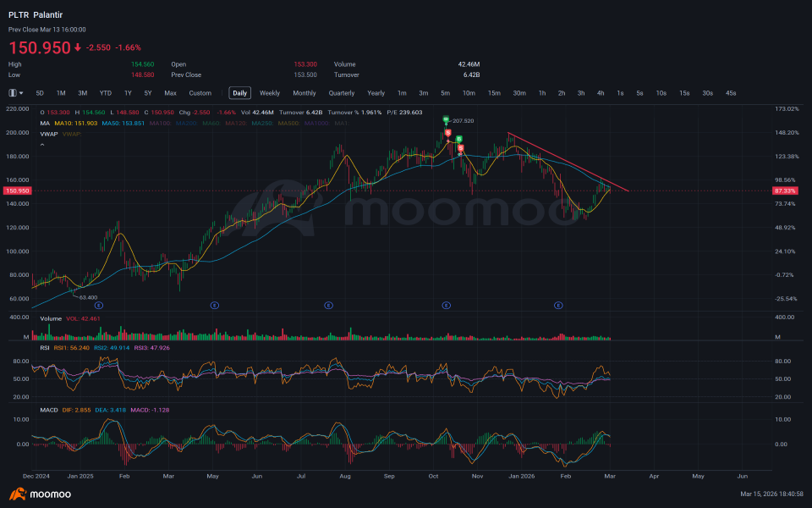The width and height of the screenshot is (812, 508).
Task: Switch to the 2h interval
Action: point(562,93)
